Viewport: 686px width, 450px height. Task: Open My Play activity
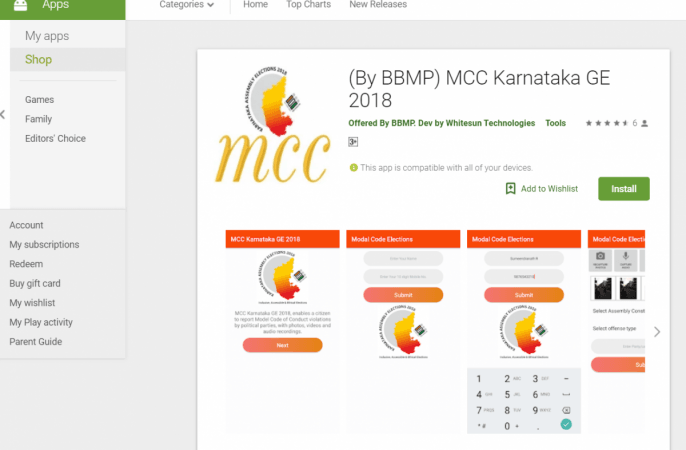pyautogui.click(x=41, y=322)
